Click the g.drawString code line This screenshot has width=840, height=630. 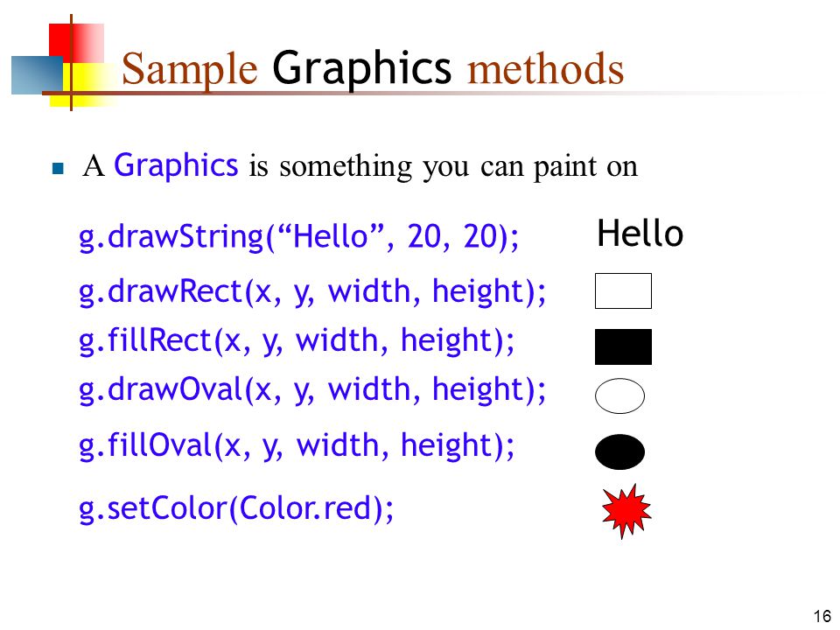pos(299,236)
